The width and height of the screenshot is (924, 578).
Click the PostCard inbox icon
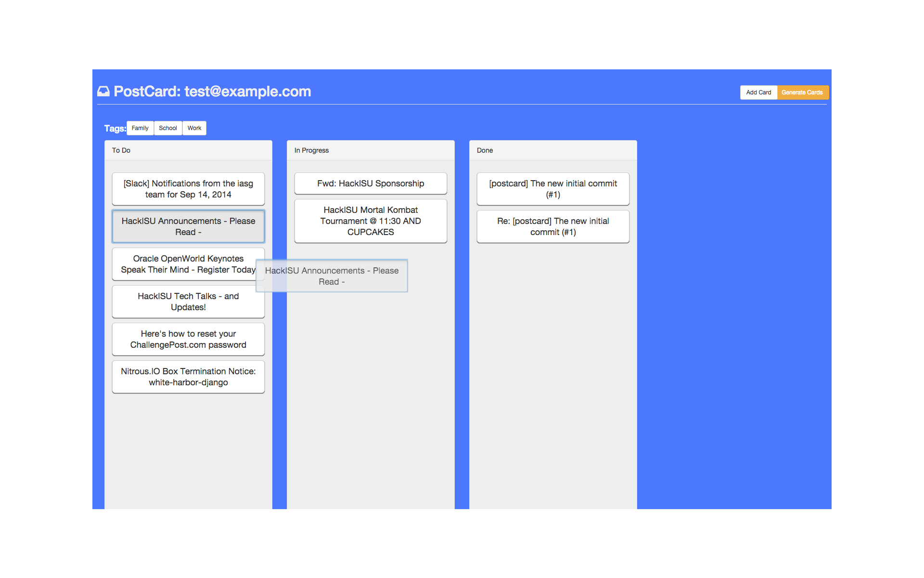tap(103, 91)
